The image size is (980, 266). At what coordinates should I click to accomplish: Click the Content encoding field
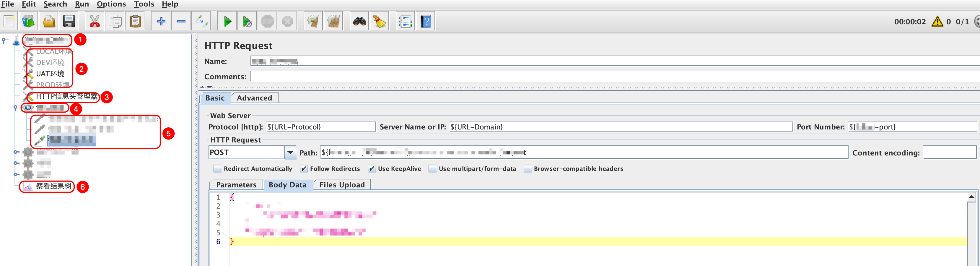coord(950,152)
